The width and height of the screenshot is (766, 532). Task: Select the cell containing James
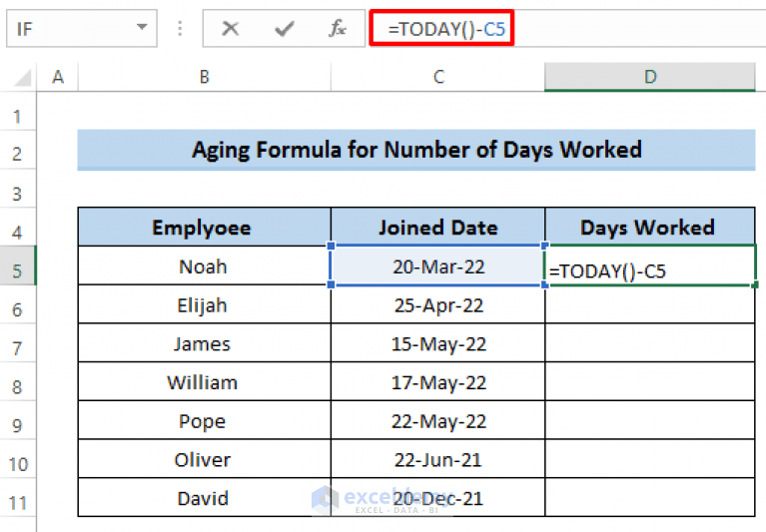tap(204, 343)
